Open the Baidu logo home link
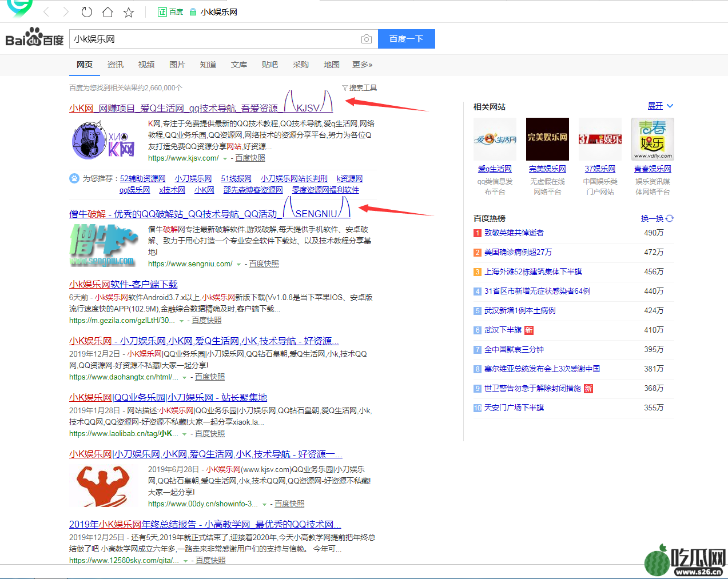This screenshot has height=579, width=728. pyautogui.click(x=34, y=38)
